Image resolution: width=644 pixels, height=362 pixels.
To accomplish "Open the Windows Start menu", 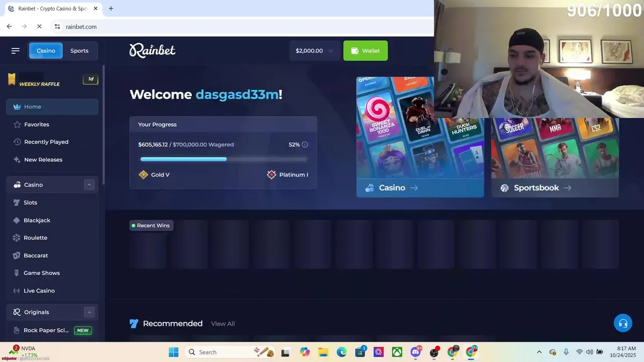I will coord(174,352).
